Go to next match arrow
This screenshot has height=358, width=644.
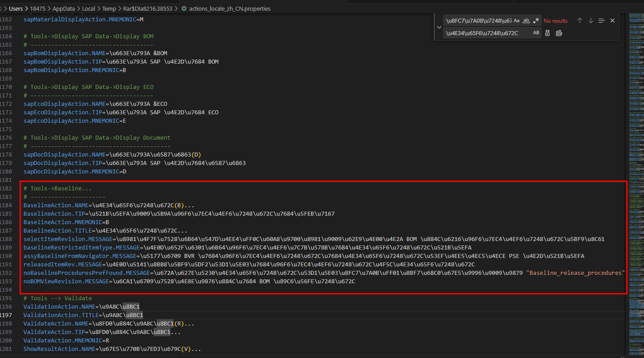click(x=591, y=20)
